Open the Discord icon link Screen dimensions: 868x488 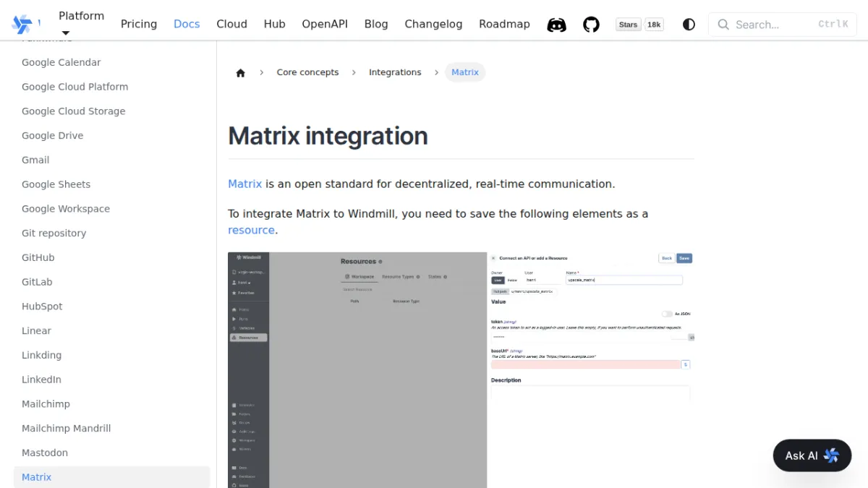pyautogui.click(x=556, y=25)
